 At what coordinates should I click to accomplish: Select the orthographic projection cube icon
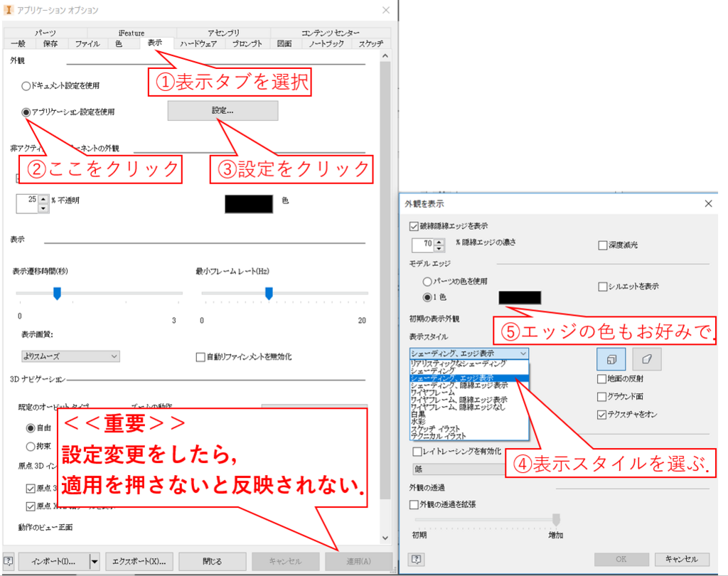point(611,359)
